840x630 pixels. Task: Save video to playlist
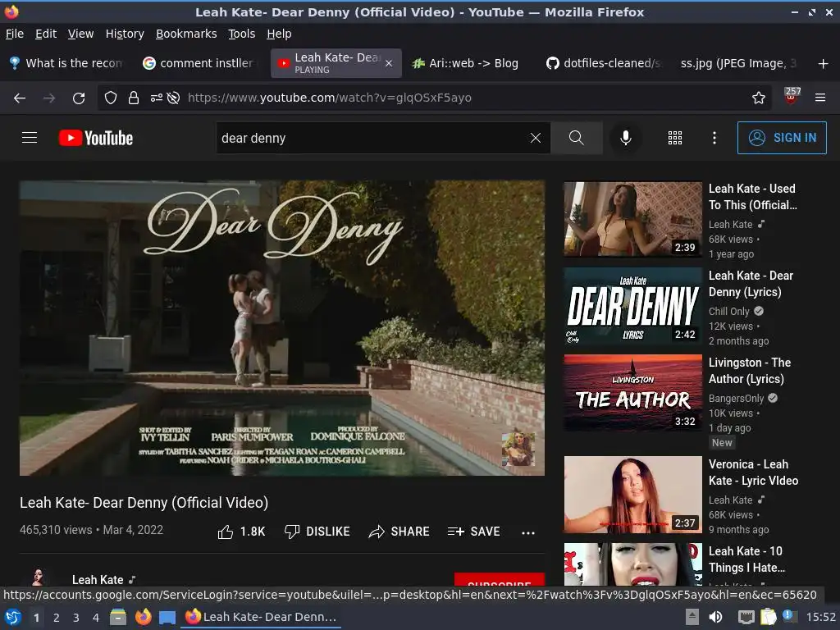(473, 532)
